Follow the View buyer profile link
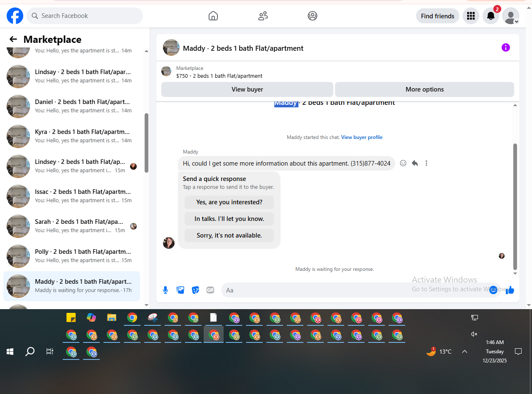The image size is (532, 394). point(362,137)
